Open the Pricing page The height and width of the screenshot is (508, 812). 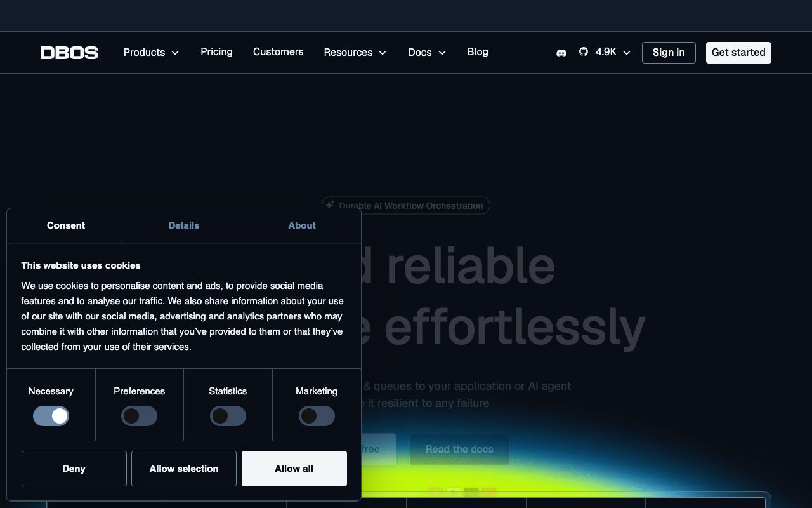click(x=216, y=52)
